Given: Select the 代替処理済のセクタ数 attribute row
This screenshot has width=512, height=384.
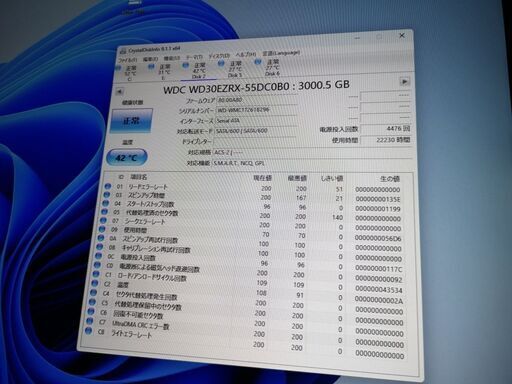Looking at the screenshot, I should tap(252, 215).
